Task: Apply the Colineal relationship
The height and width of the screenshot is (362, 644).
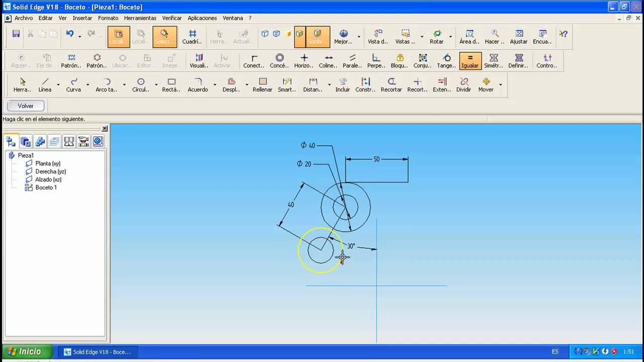Action: (328, 61)
